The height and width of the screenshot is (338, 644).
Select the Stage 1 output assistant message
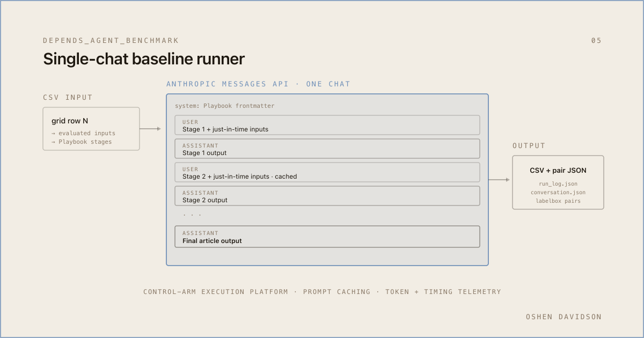point(327,149)
